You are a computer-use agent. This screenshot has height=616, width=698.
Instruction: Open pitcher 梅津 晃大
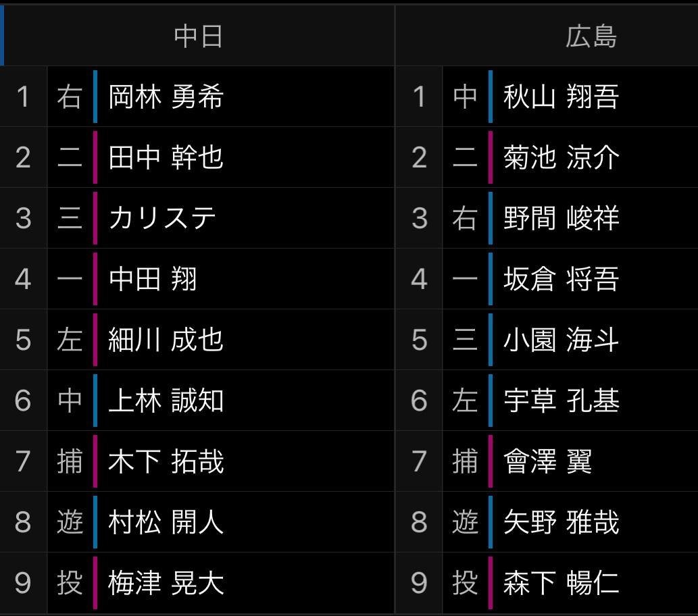click(x=166, y=583)
